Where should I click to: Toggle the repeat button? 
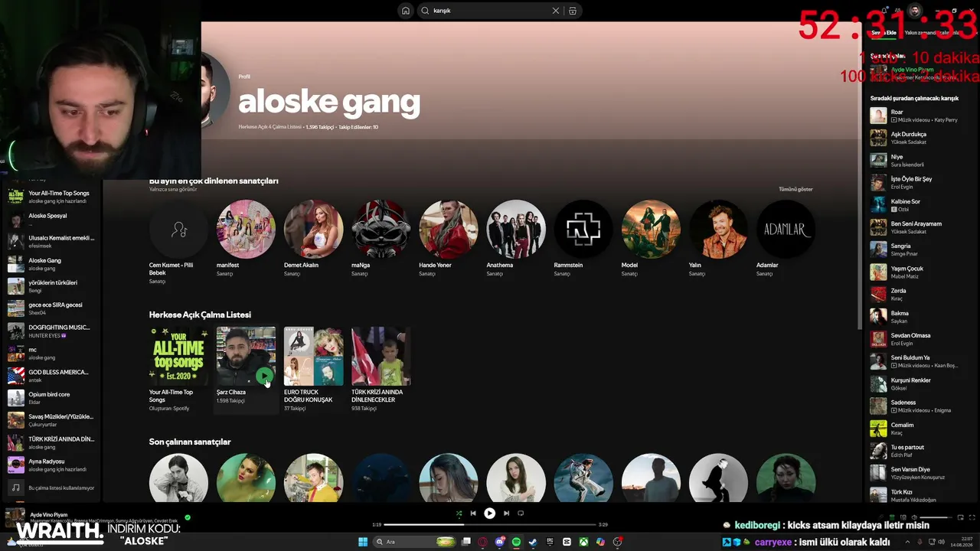pyautogui.click(x=521, y=514)
